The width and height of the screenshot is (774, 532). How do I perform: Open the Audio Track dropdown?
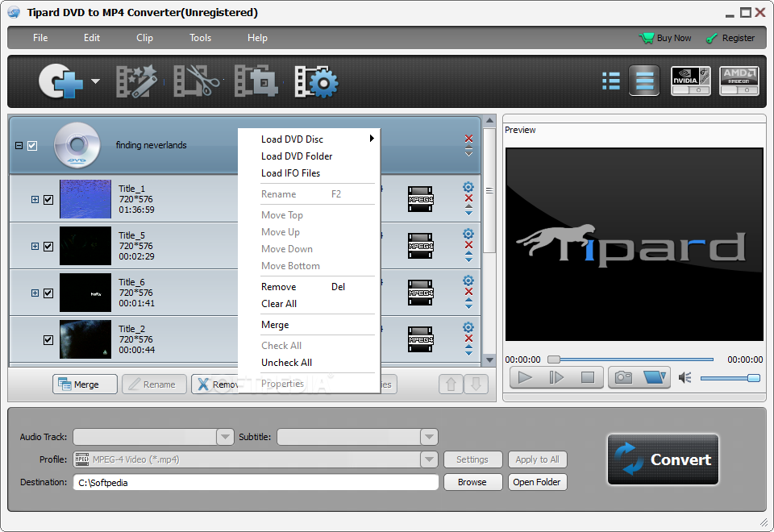click(x=225, y=437)
